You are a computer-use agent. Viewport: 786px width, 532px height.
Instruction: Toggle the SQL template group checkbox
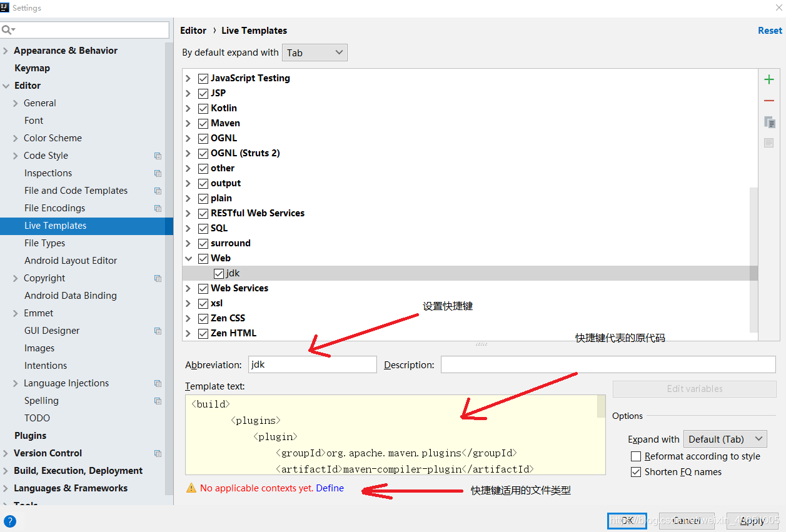pos(203,228)
